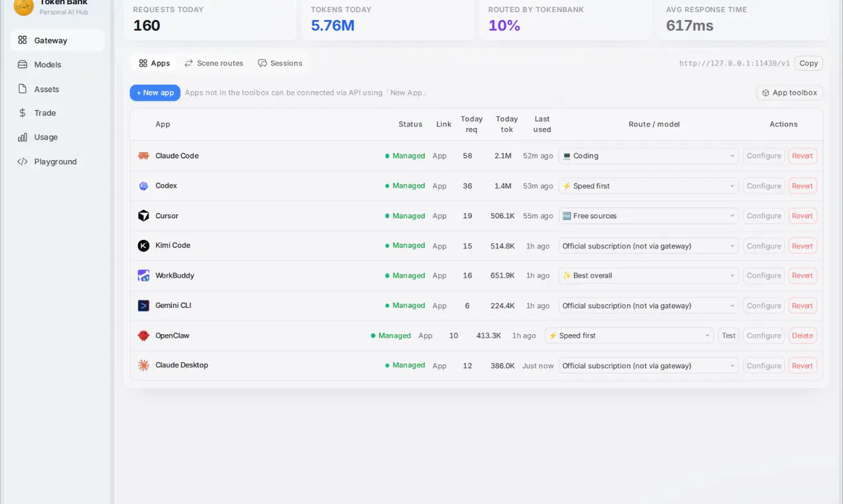
Task: Revert the Cursor app
Action: click(803, 216)
